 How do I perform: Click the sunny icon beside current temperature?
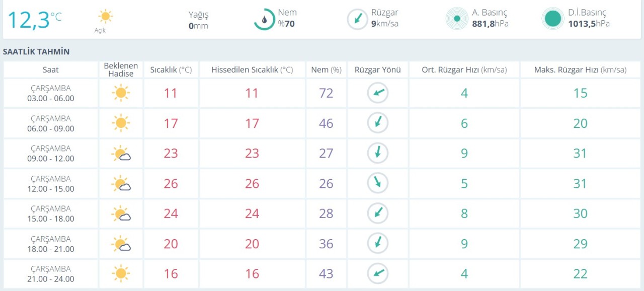(x=105, y=16)
